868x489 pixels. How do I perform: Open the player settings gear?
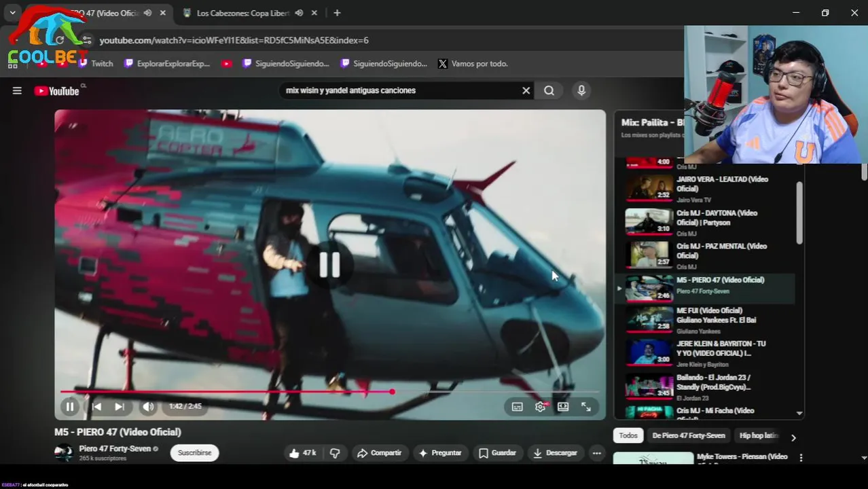[541, 406]
